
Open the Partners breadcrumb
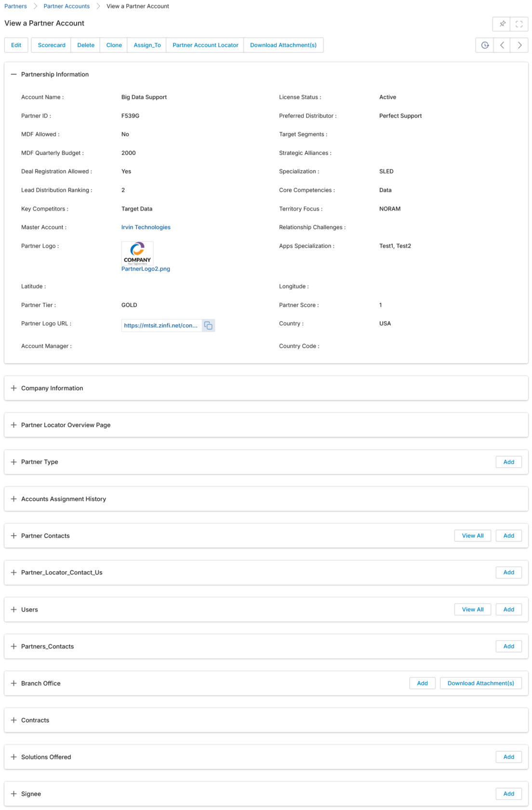point(15,6)
